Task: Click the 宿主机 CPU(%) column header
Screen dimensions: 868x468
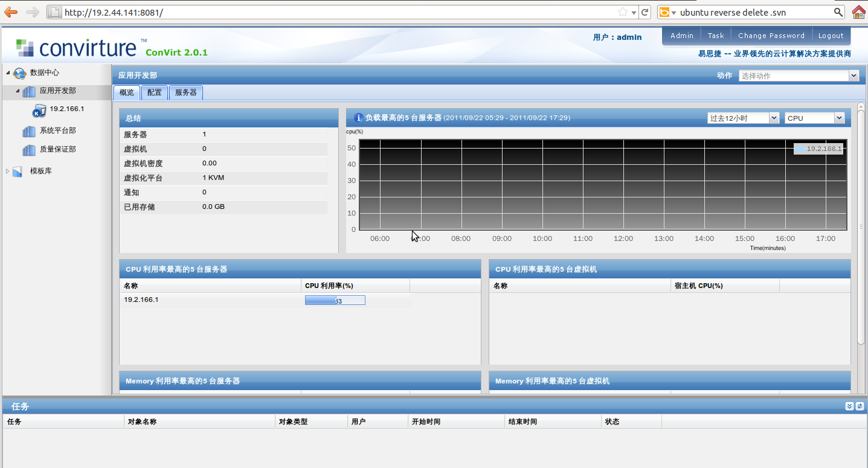Action: click(x=725, y=286)
